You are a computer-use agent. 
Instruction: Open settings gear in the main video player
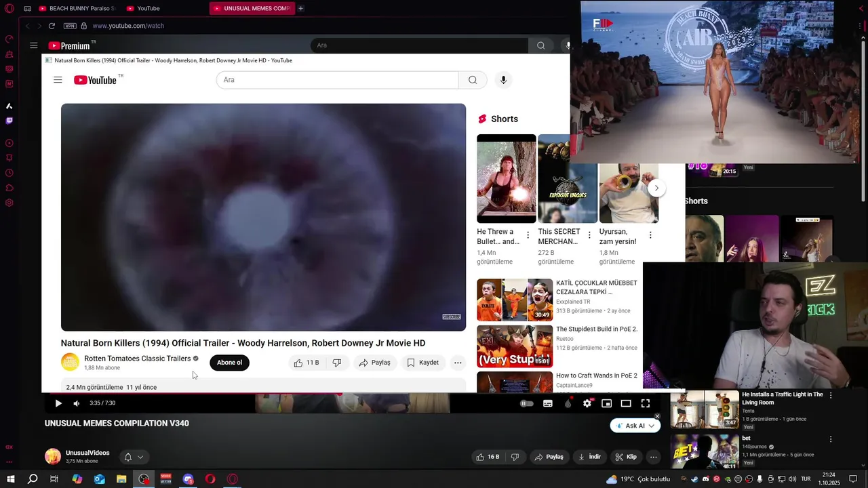coord(587,403)
